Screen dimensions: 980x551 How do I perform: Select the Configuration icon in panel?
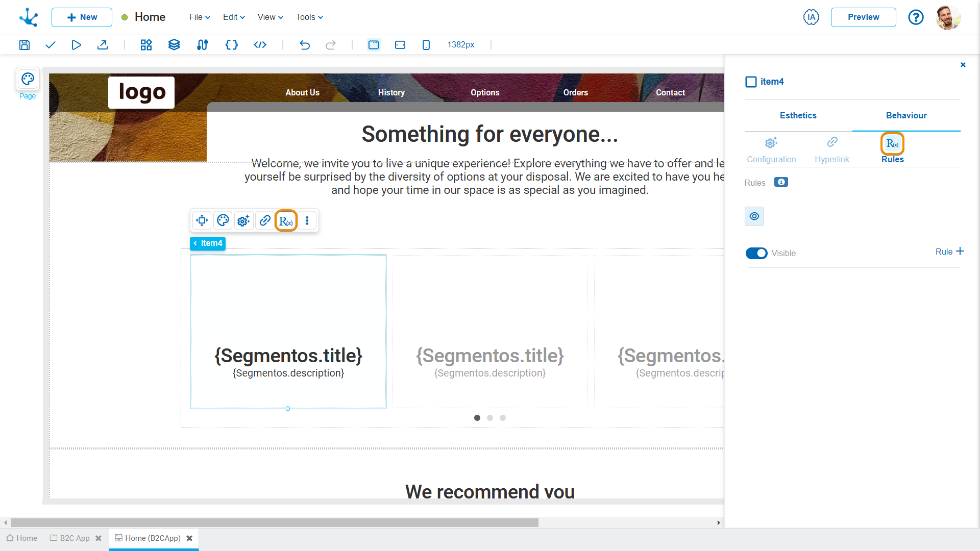[771, 143]
